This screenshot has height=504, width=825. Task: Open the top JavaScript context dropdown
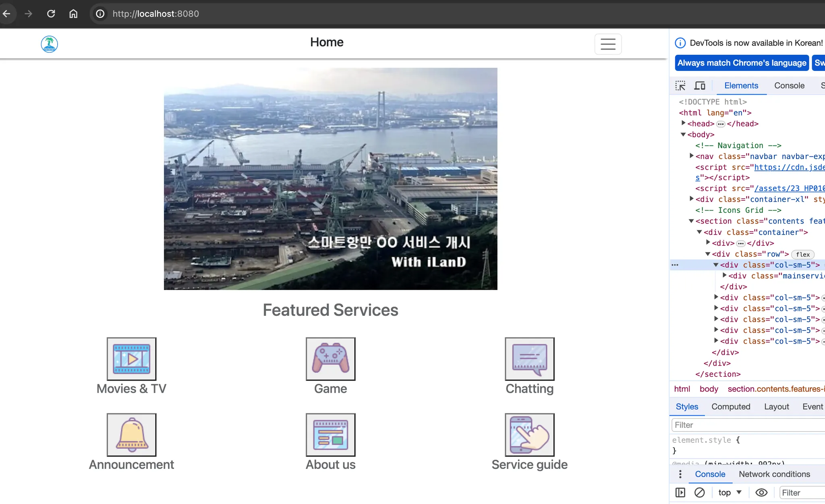[x=730, y=493]
